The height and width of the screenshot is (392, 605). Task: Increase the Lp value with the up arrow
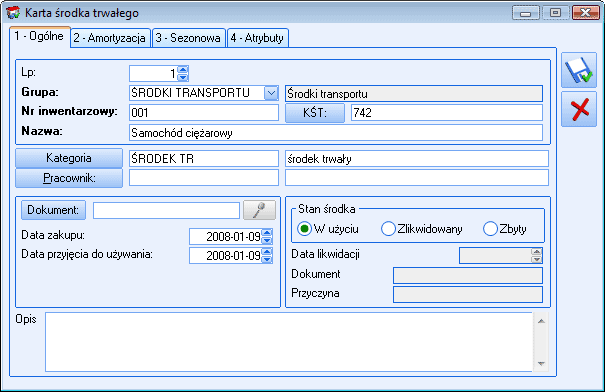pos(183,69)
